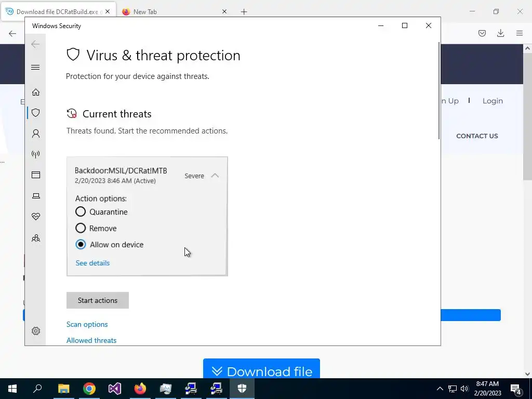The width and height of the screenshot is (532, 399).
Task: Show hidden system tray icons
Action: [x=440, y=389]
